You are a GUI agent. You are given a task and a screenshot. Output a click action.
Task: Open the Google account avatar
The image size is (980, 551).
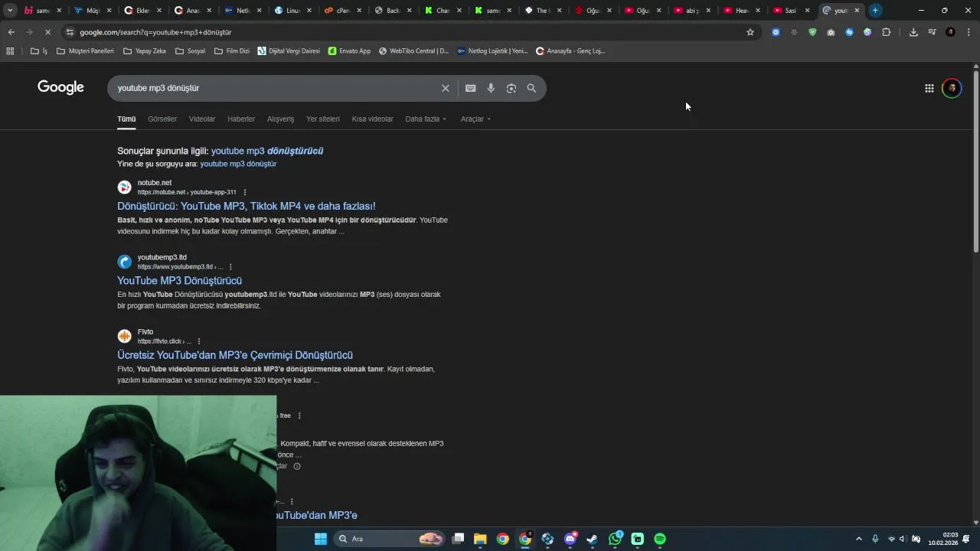point(952,88)
